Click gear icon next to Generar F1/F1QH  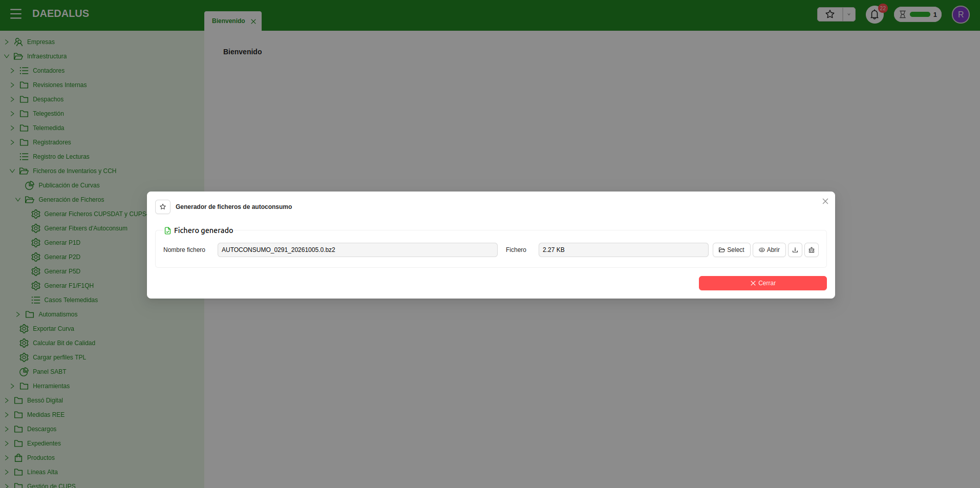pos(36,286)
